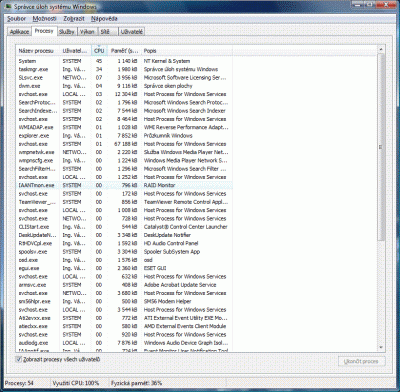This screenshot has height=392, width=400.
Task: Select the IAANTmon.exe RAID Monitor row
Action: pos(124,185)
